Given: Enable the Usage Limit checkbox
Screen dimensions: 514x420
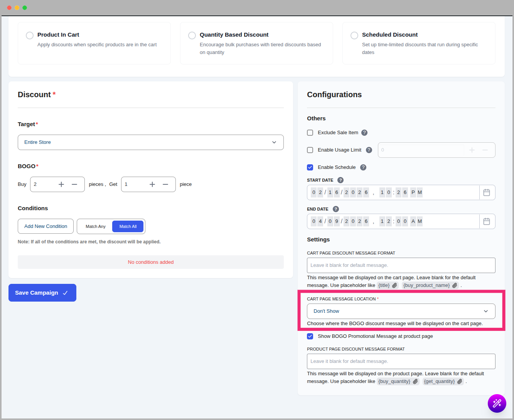Looking at the screenshot, I should (x=310, y=150).
